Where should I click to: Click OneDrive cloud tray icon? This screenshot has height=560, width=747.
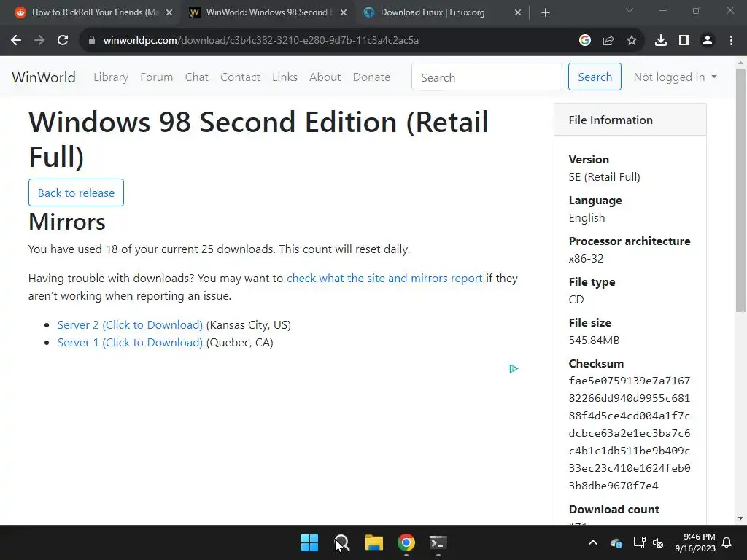click(616, 542)
